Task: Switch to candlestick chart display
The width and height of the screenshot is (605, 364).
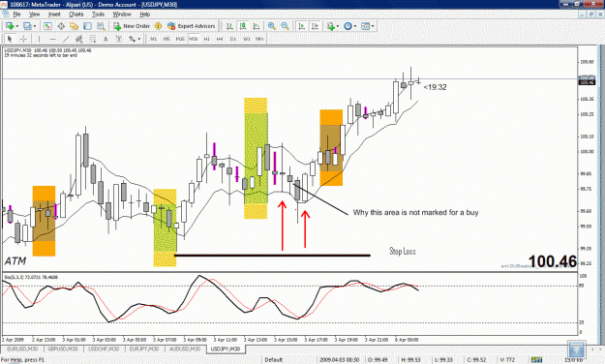Action: click(x=243, y=26)
